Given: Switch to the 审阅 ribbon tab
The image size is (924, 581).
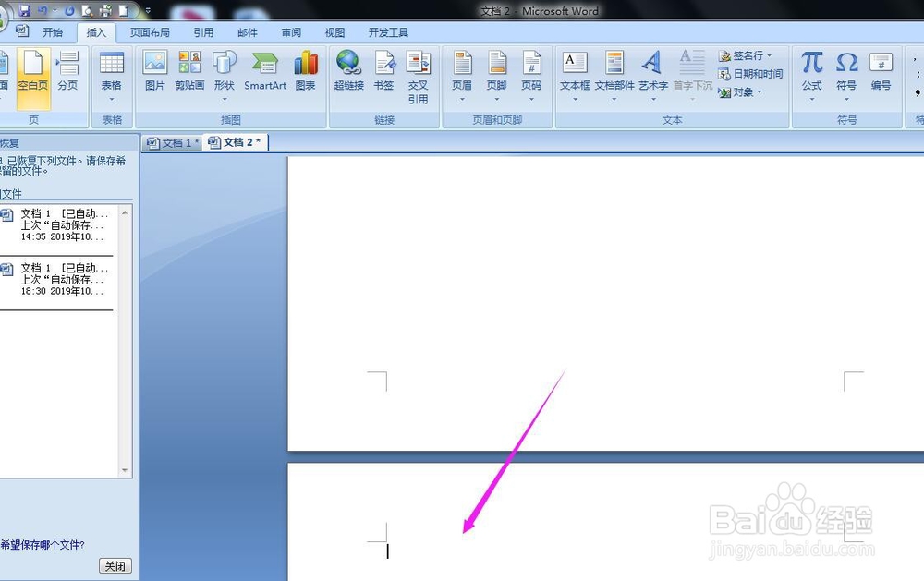Looking at the screenshot, I should tap(291, 32).
